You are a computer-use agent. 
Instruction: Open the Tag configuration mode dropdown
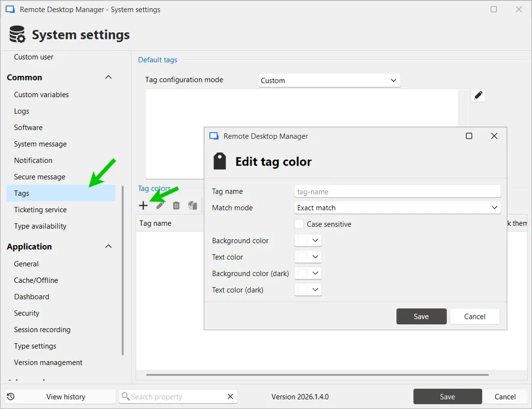click(x=394, y=80)
